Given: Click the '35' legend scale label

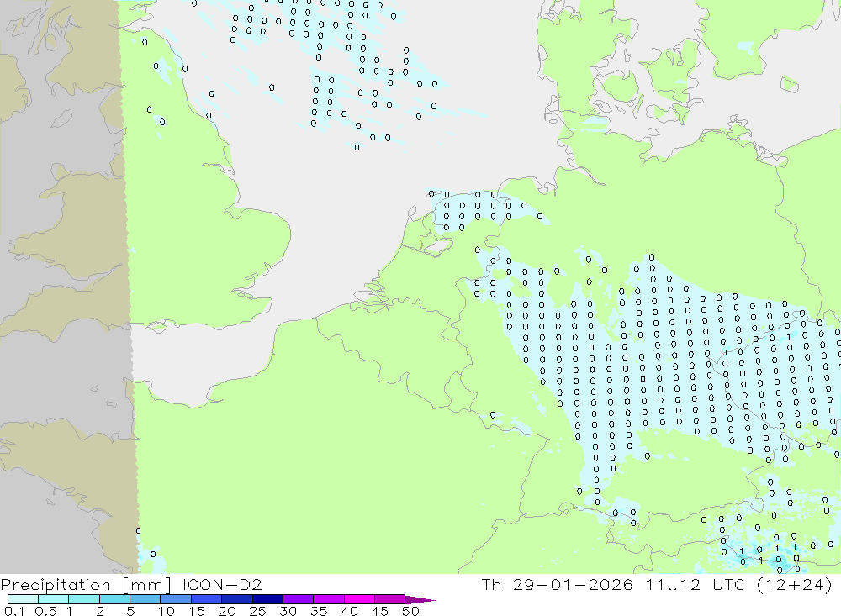Looking at the screenshot, I should coord(319,611).
